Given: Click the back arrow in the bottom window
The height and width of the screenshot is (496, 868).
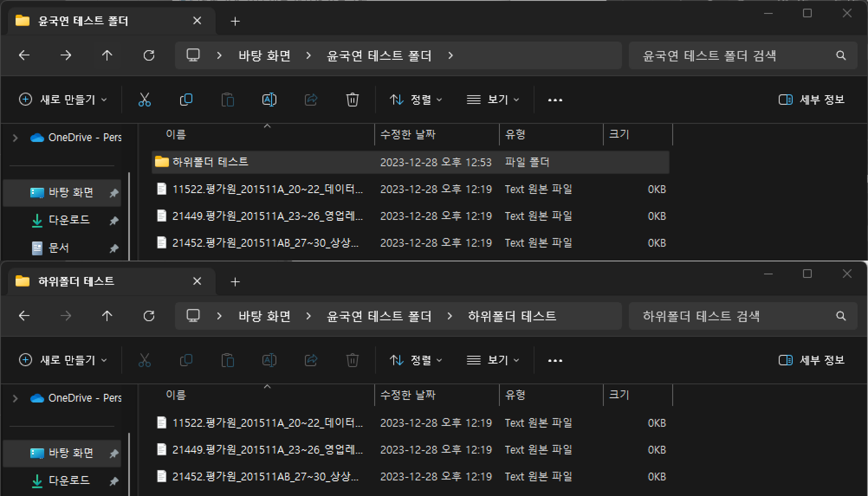Looking at the screenshot, I should pyautogui.click(x=24, y=316).
